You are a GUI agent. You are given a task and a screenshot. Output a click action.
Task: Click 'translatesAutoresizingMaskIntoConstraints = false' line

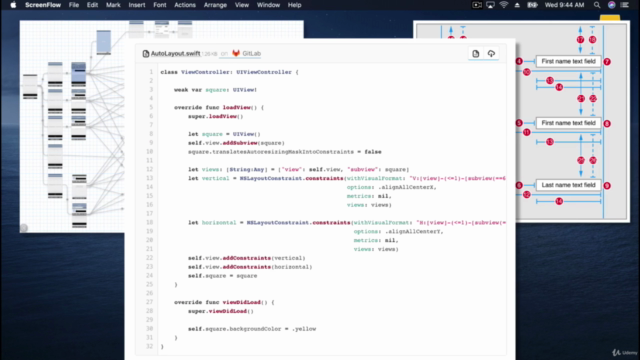[284, 152]
